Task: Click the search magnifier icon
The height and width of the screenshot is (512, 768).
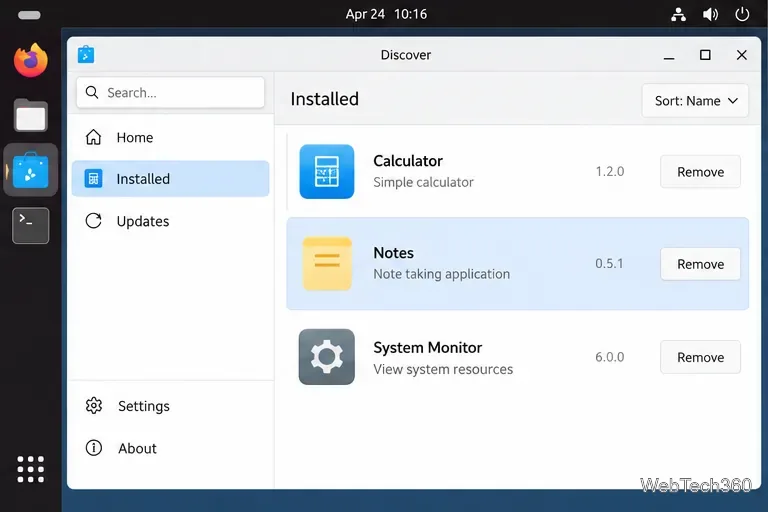Action: [92, 92]
